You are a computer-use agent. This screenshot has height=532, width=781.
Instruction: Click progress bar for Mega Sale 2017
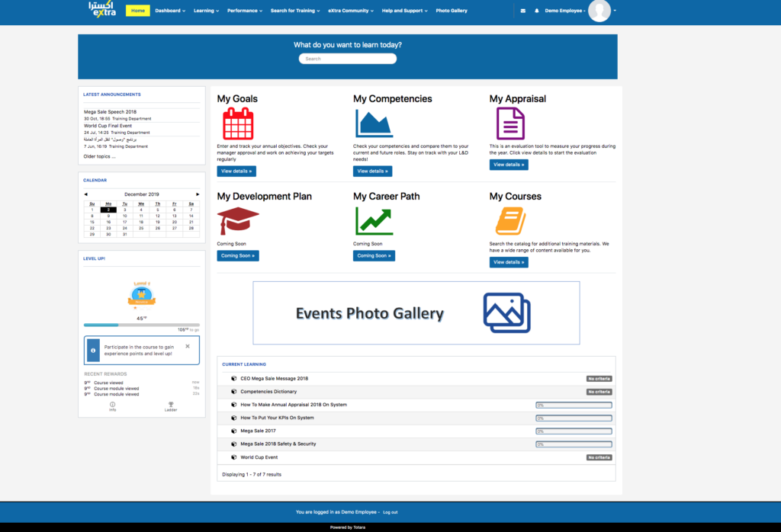pyautogui.click(x=574, y=431)
